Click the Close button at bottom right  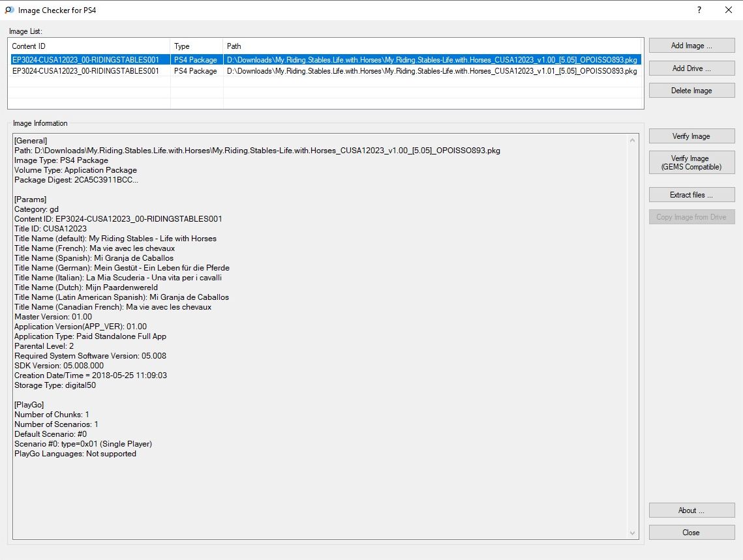coord(691,533)
